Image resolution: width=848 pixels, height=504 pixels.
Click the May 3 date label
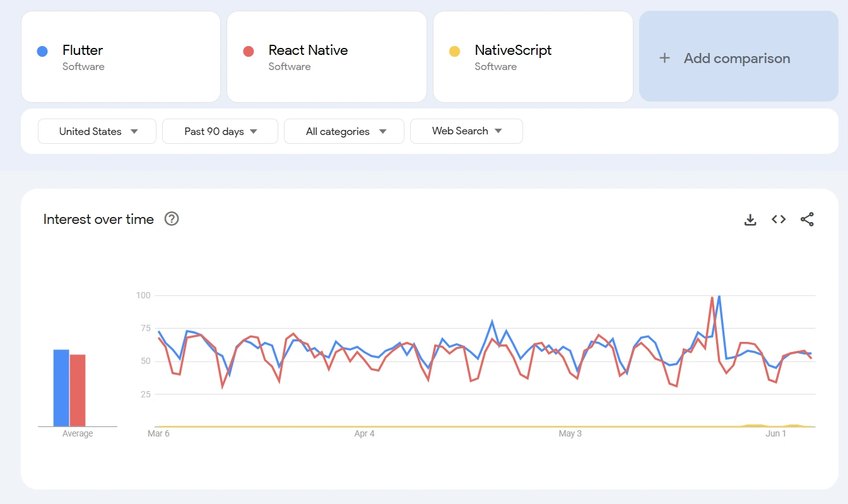point(570,433)
